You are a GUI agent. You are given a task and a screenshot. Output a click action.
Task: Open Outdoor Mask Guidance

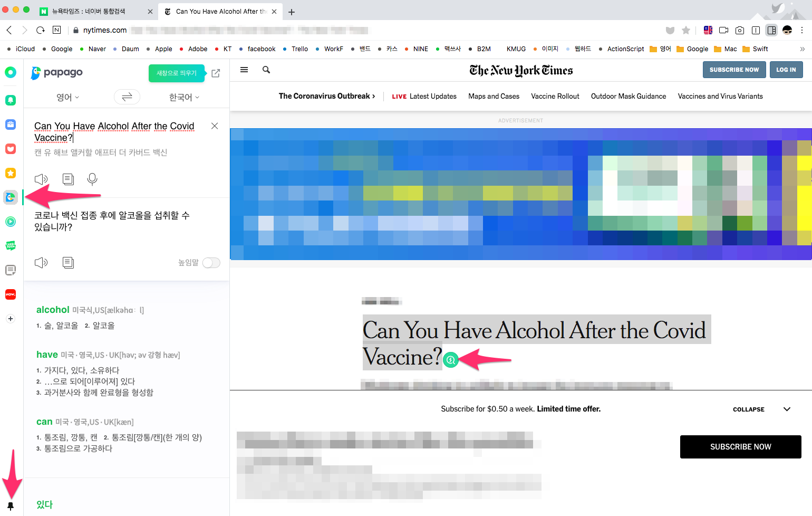pos(629,97)
